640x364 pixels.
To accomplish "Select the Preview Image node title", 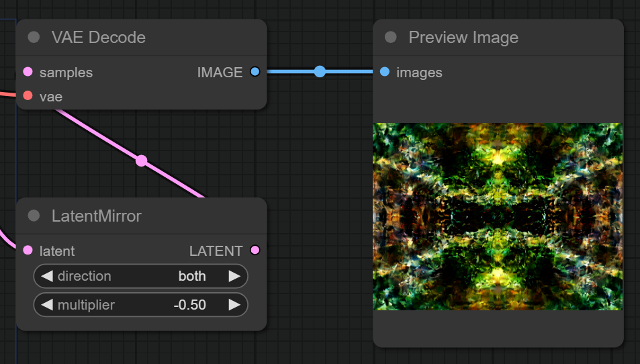I will 463,38.
